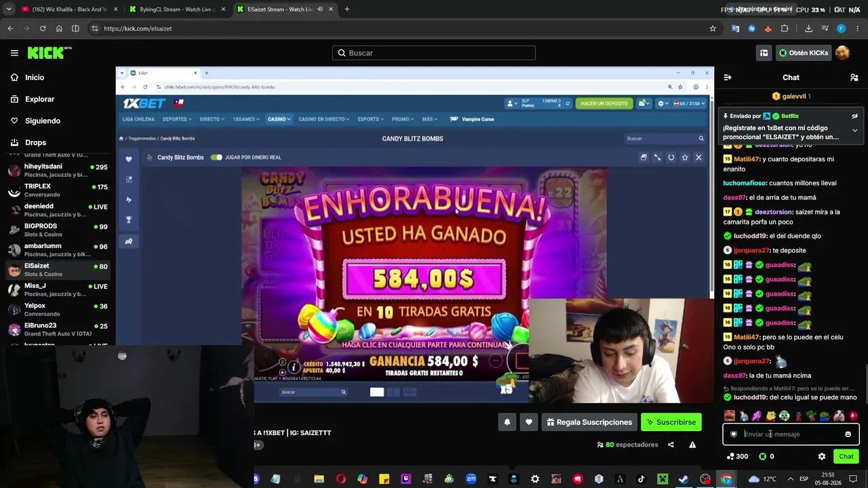Open Drops in Kick sidebar
Viewport: 868px width, 488px height.
point(29,142)
